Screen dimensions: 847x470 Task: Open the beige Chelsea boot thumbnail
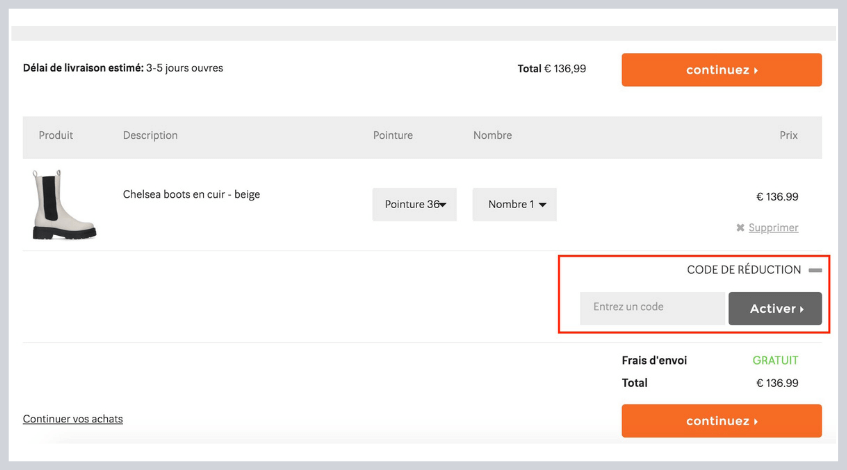click(64, 205)
